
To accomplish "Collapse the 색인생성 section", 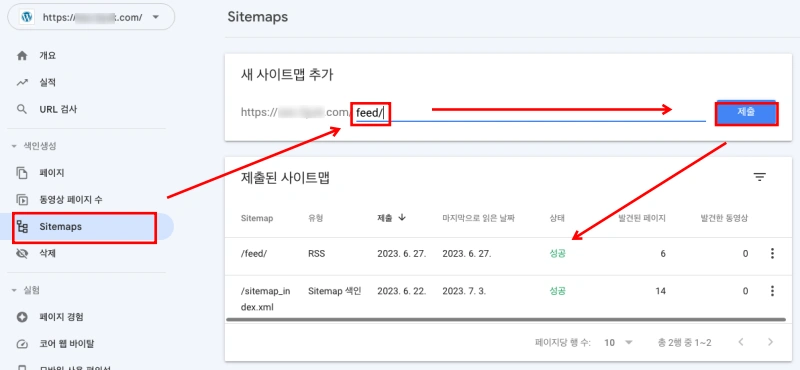I will click(34, 146).
